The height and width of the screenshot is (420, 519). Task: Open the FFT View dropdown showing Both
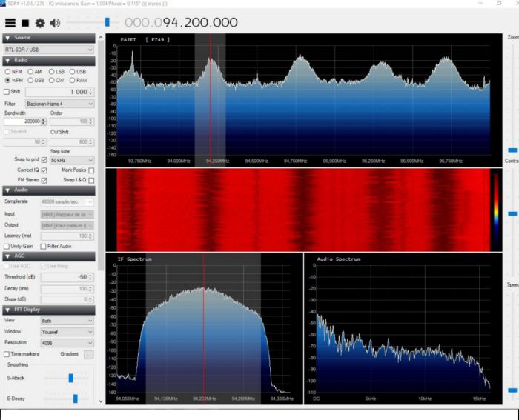coord(67,321)
